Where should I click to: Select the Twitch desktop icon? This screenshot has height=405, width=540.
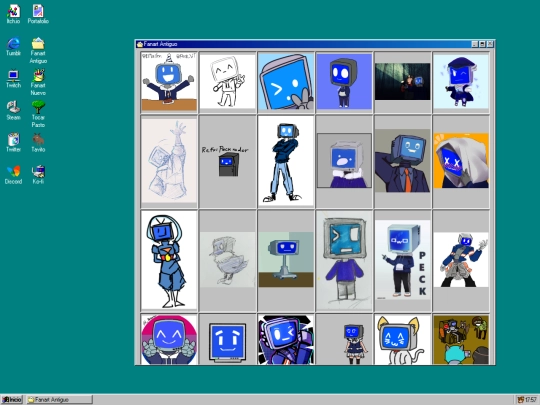pyautogui.click(x=13, y=79)
